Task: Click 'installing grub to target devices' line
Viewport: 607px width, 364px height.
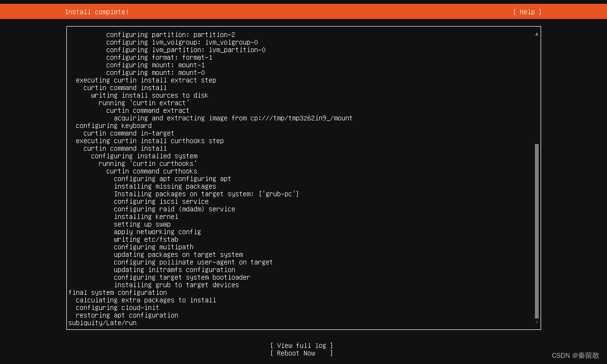Action: (x=176, y=285)
